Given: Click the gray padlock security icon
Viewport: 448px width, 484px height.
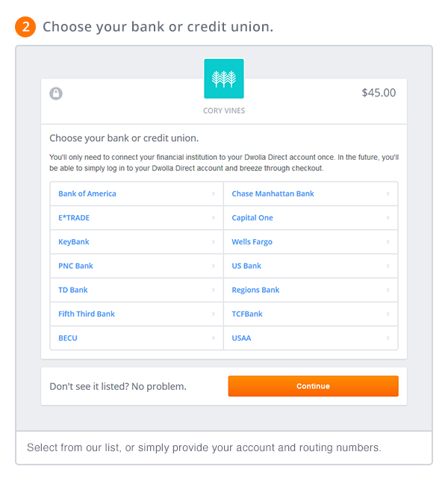Looking at the screenshot, I should 56,93.
